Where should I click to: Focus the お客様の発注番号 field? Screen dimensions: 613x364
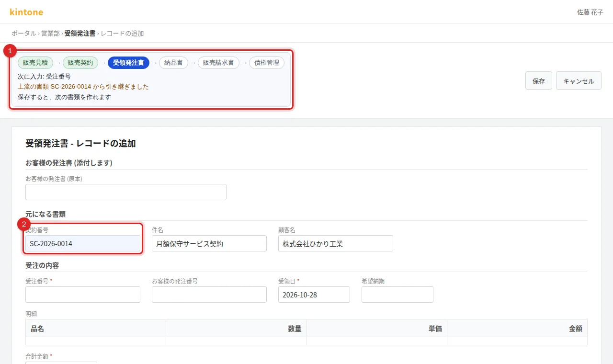[209, 295]
